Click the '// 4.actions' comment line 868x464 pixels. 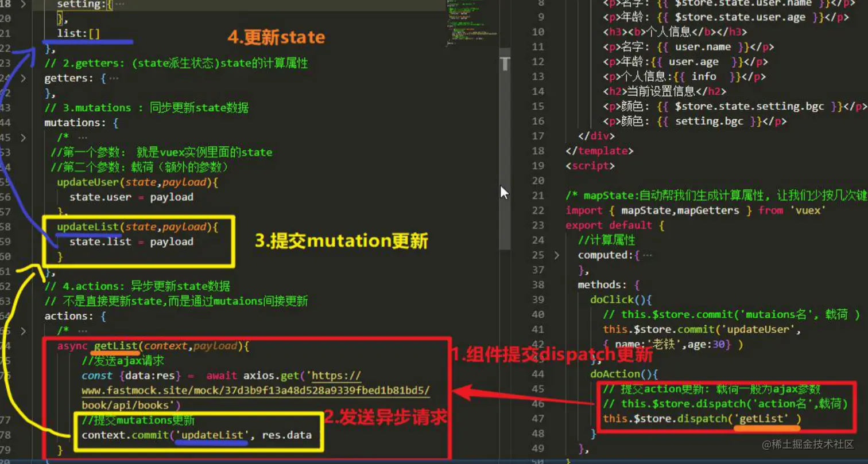(137, 287)
